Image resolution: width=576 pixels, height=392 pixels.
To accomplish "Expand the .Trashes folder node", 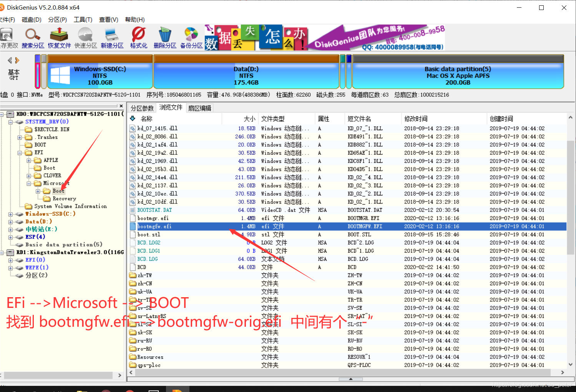I will [20, 137].
